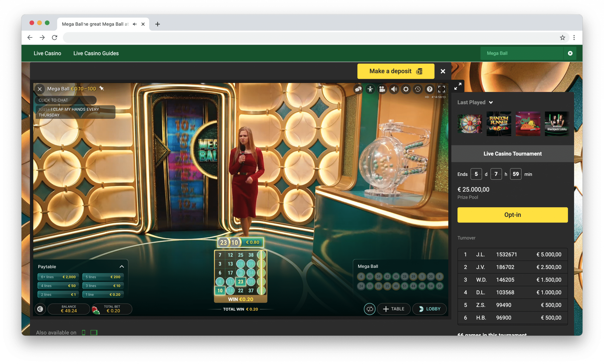This screenshot has width=604, height=364.
Task: Close the deposit bar with X
Action: click(x=443, y=71)
